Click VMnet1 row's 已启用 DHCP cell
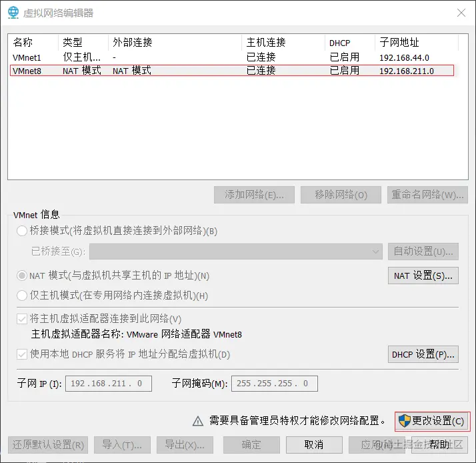The image size is (476, 463). [x=345, y=57]
